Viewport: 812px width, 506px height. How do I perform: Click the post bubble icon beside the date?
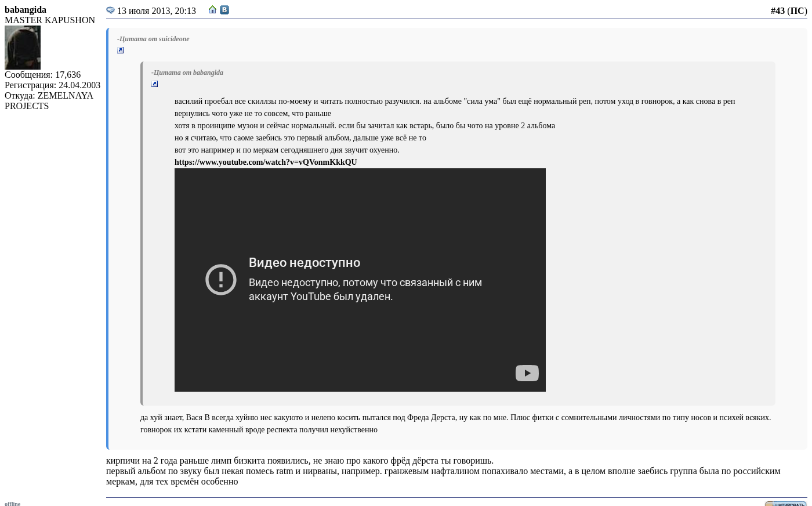coord(110,10)
